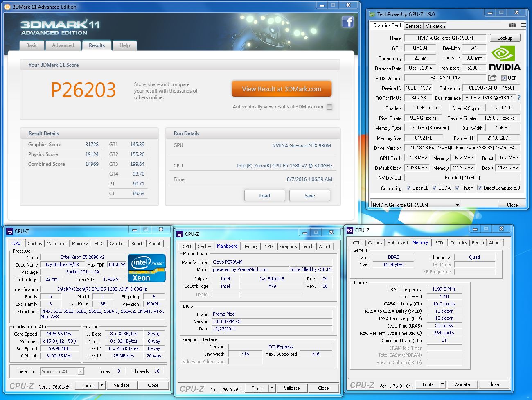This screenshot has height=400, width=532.
Task: Click the P26203 score text
Action: 83,90
